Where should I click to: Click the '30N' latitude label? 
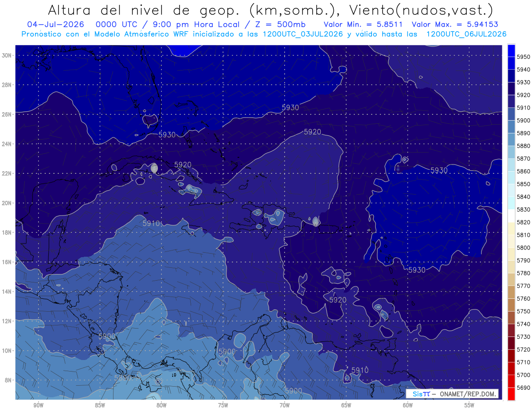click(x=7, y=55)
